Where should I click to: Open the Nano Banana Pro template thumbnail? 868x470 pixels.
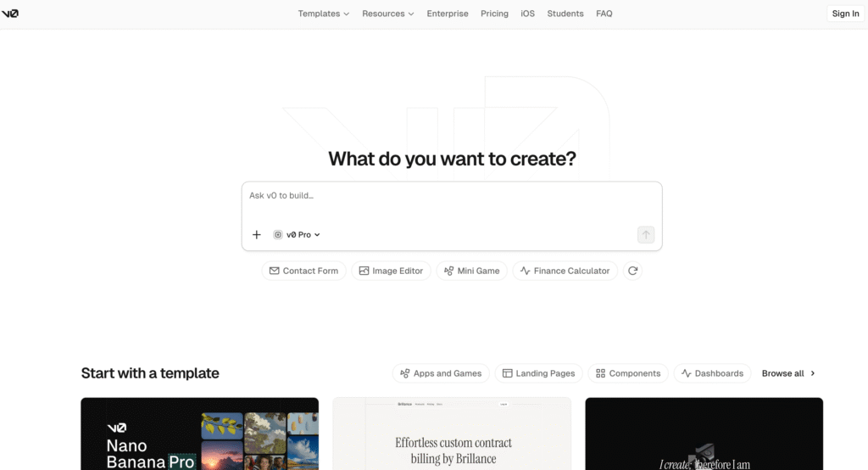[199, 434]
